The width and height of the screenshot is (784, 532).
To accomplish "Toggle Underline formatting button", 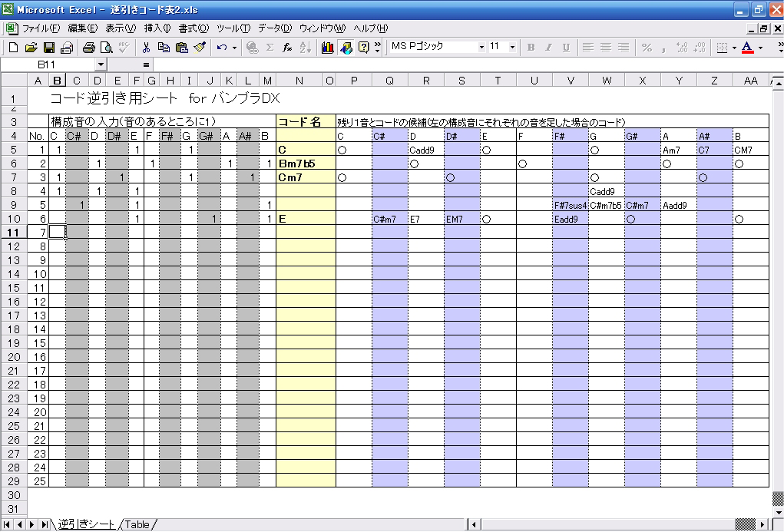I will click(x=566, y=48).
